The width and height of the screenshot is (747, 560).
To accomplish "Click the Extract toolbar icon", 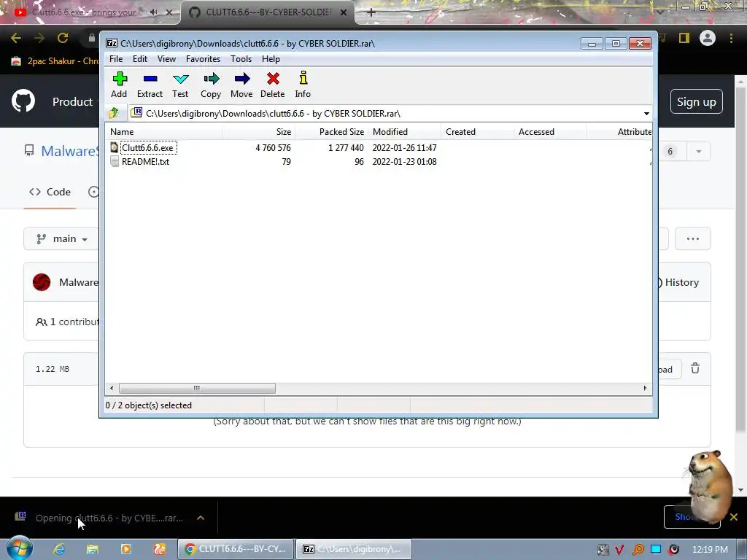I will pyautogui.click(x=150, y=85).
